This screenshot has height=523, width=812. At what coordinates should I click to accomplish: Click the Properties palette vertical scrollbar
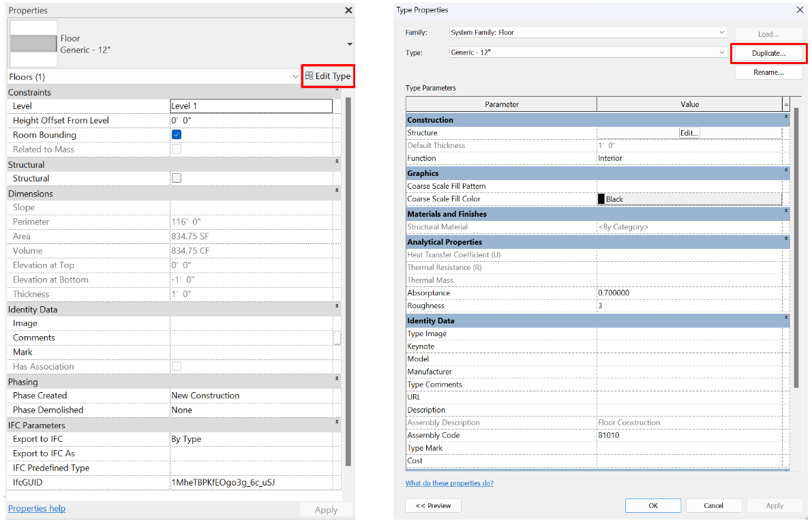tap(348, 282)
